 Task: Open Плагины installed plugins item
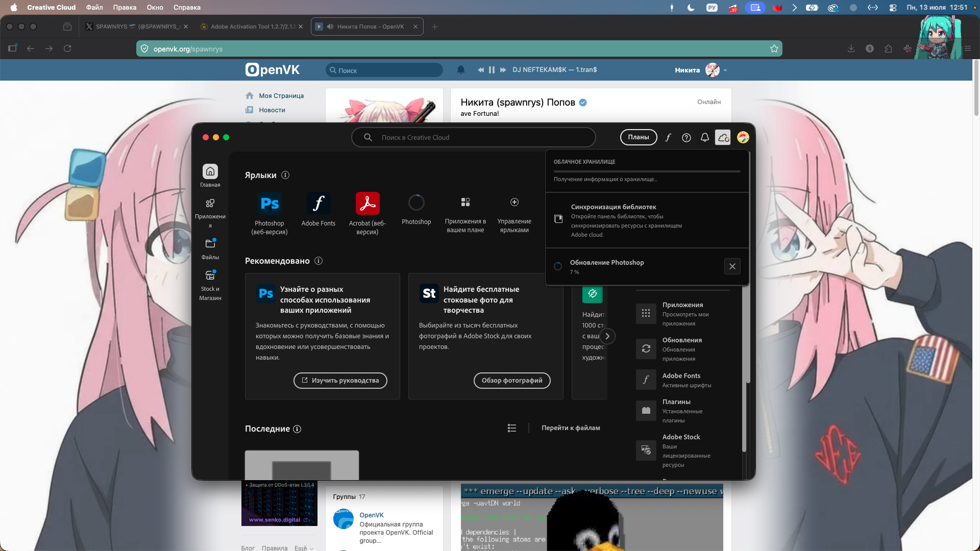pyautogui.click(x=682, y=411)
